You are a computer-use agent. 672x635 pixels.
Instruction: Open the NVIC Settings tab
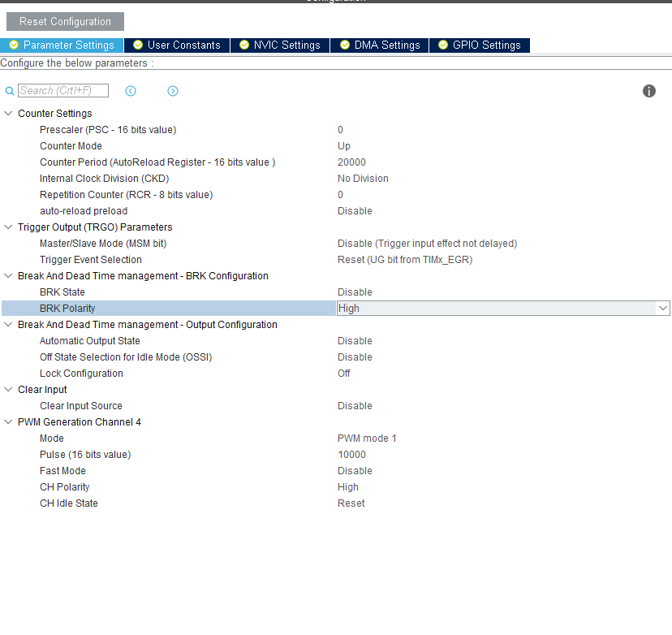pyautogui.click(x=280, y=45)
